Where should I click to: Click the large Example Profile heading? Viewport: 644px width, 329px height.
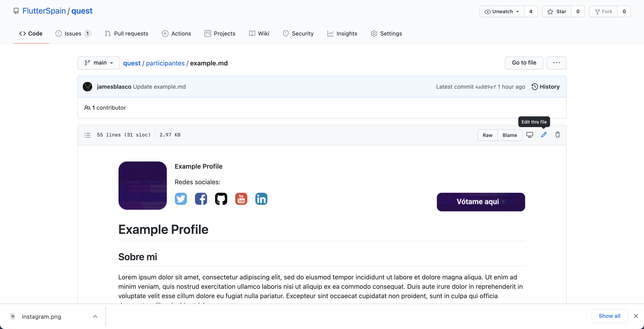pos(163,229)
